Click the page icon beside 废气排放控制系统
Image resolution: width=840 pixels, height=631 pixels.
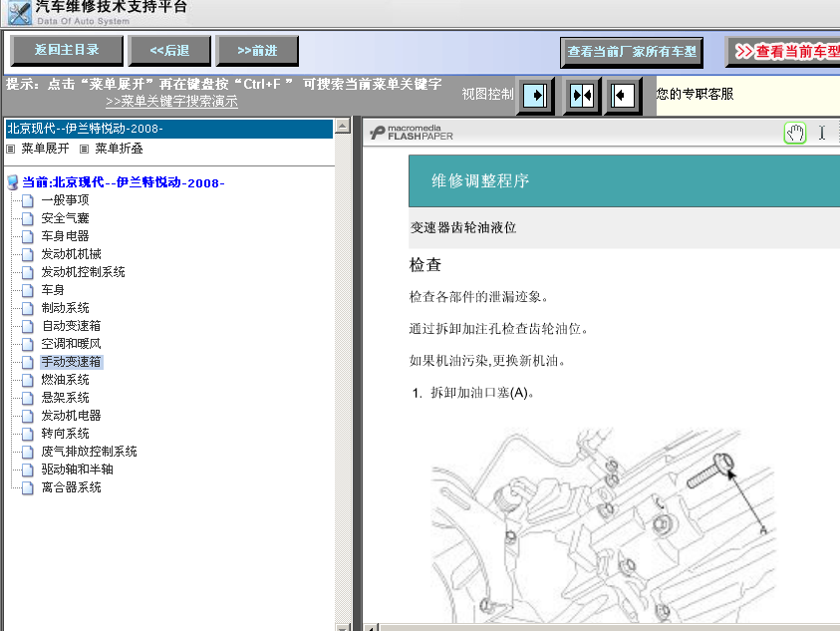click(27, 453)
